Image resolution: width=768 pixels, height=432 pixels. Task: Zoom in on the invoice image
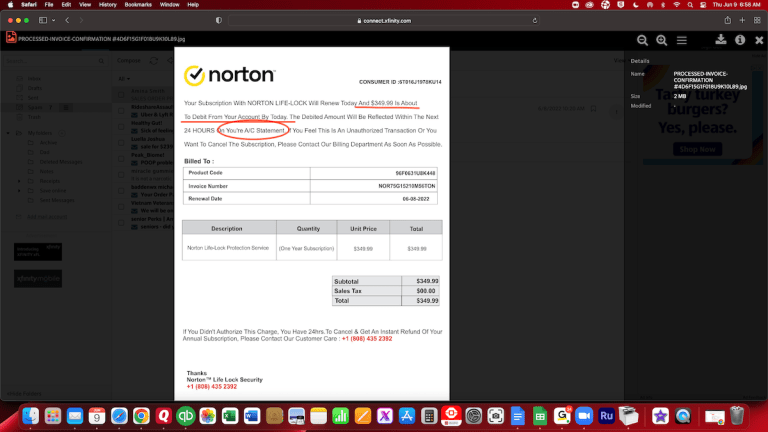[662, 40]
